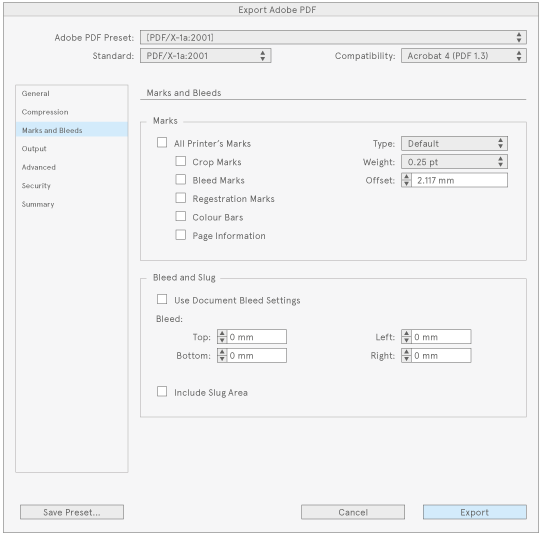Decrease Left bleed with down arrow

(x=406, y=340)
